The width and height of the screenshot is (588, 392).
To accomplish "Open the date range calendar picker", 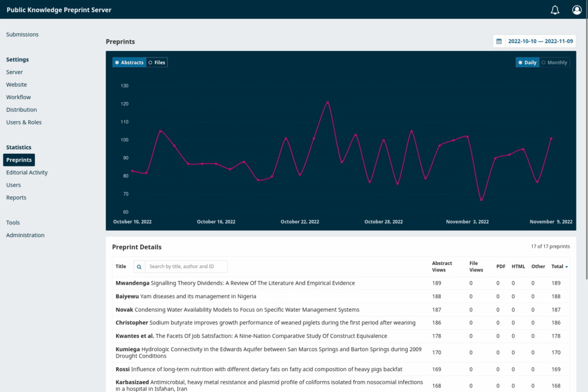I will (499, 41).
